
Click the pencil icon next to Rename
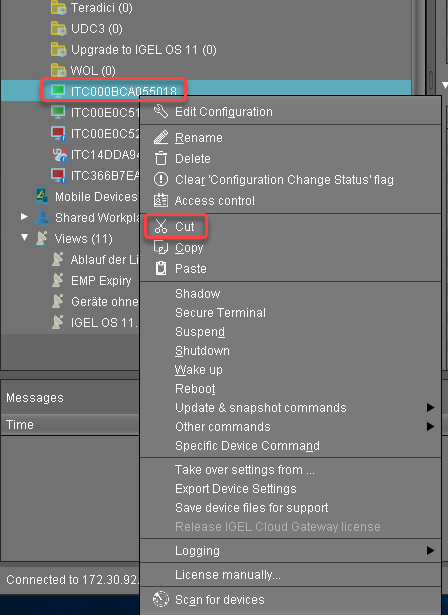tap(161, 137)
